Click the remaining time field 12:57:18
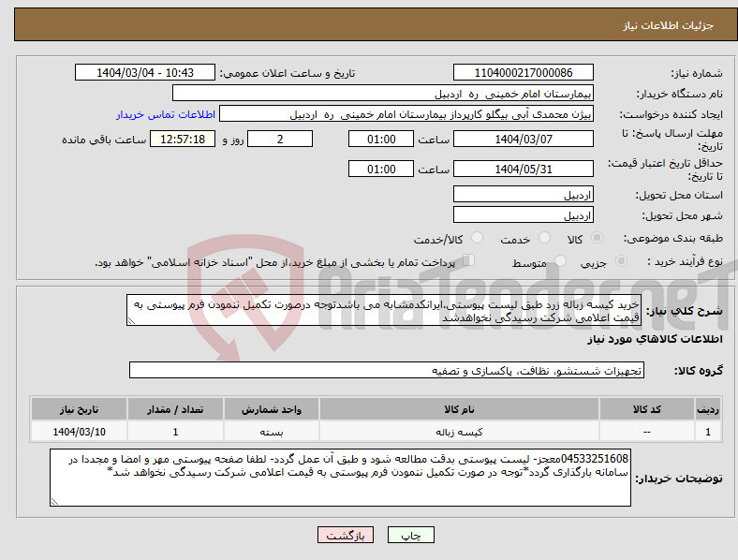 [x=183, y=139]
